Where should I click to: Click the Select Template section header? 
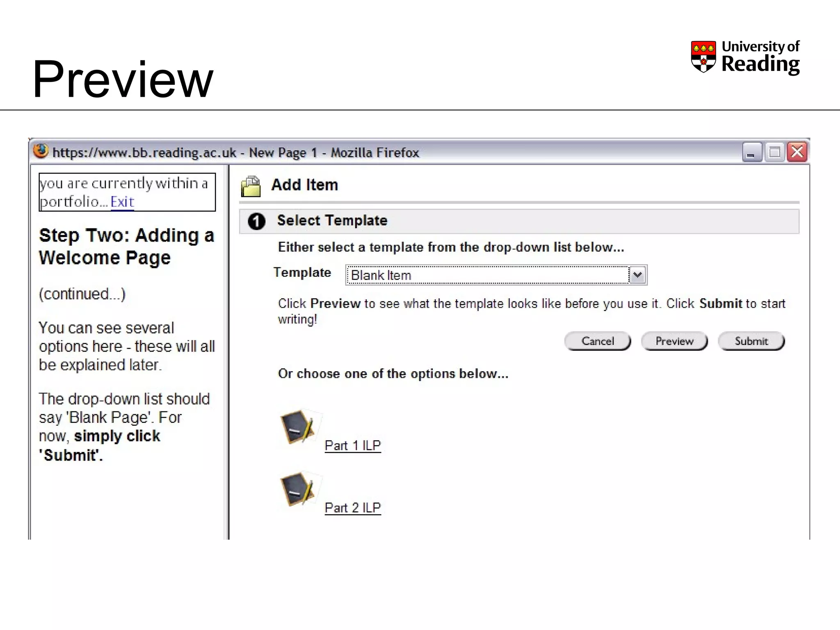click(332, 221)
